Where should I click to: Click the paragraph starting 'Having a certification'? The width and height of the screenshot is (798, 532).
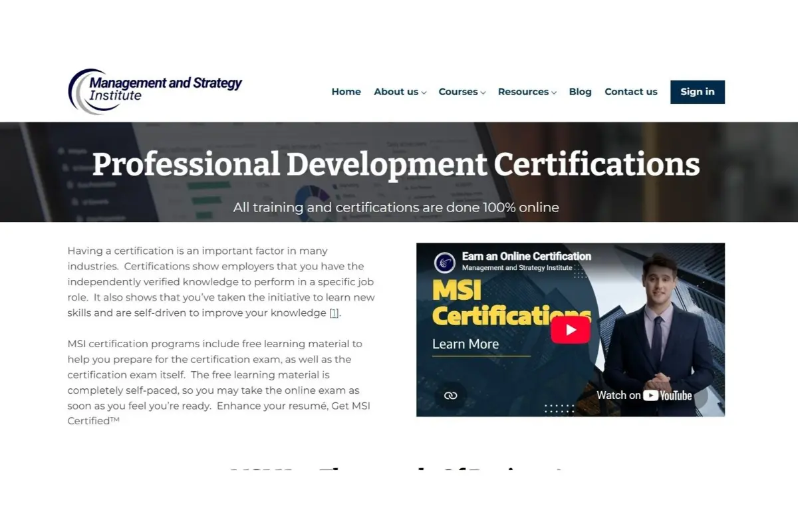tap(221, 282)
